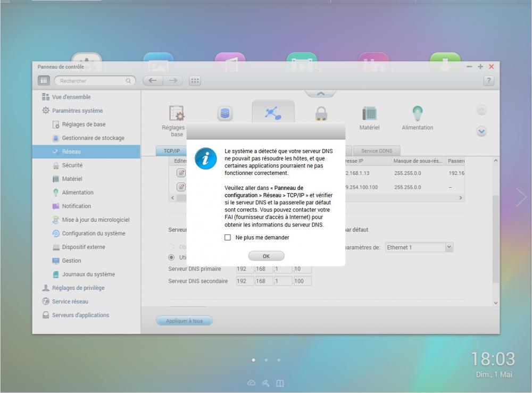Open the Ethernet 1 interface dropdown

click(x=448, y=247)
